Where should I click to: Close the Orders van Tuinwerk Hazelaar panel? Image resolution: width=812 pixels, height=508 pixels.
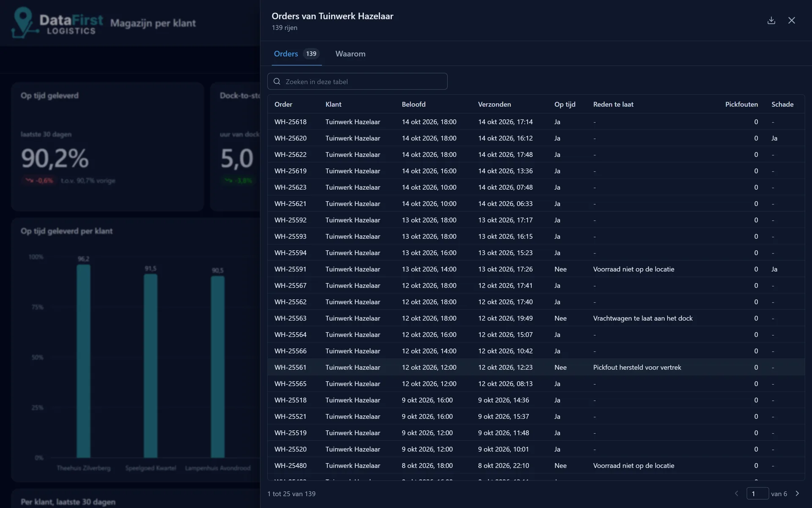792,20
